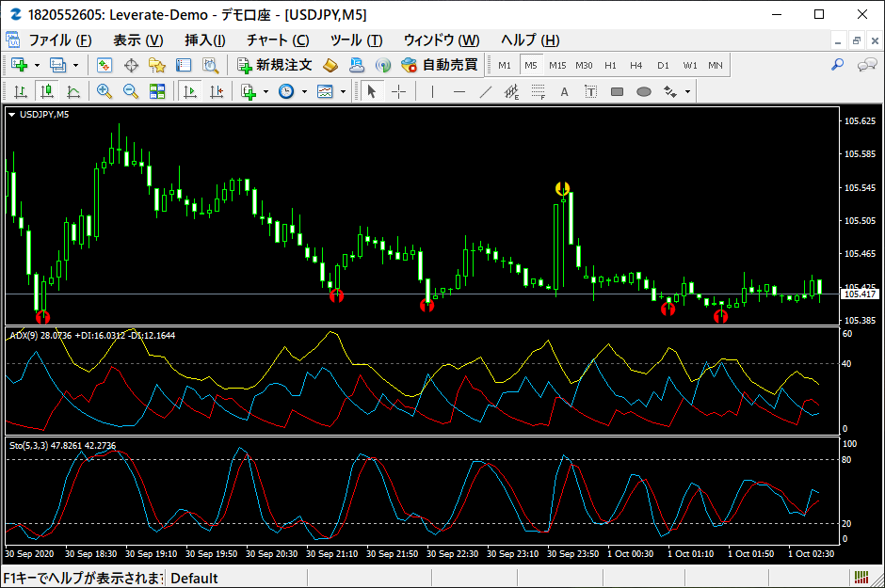Switch to candlestick chart mode
Image resolution: width=885 pixels, height=588 pixels.
tap(47, 91)
